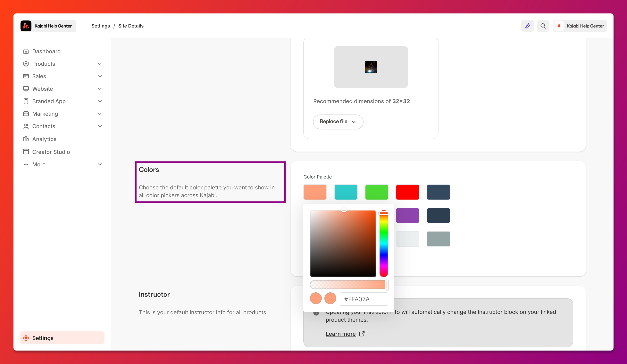
Task: Expand the Marketing menu chevron
Action: pyautogui.click(x=100, y=114)
